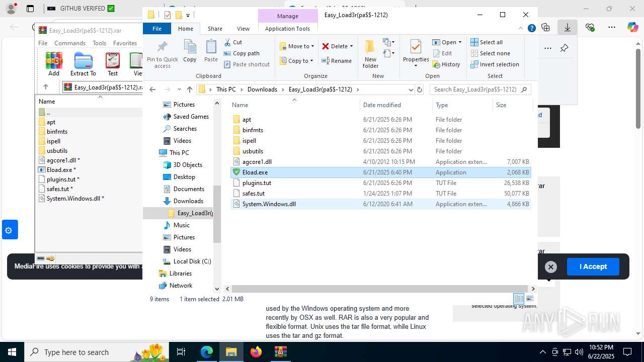Screen dimensions: 644x362
Task: Expand the Delete dropdown arrow
Action: pyautogui.click(x=351, y=46)
